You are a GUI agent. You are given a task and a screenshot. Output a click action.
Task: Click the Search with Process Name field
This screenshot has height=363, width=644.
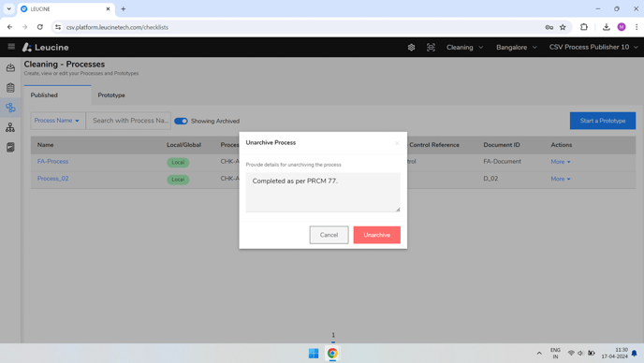coord(128,121)
